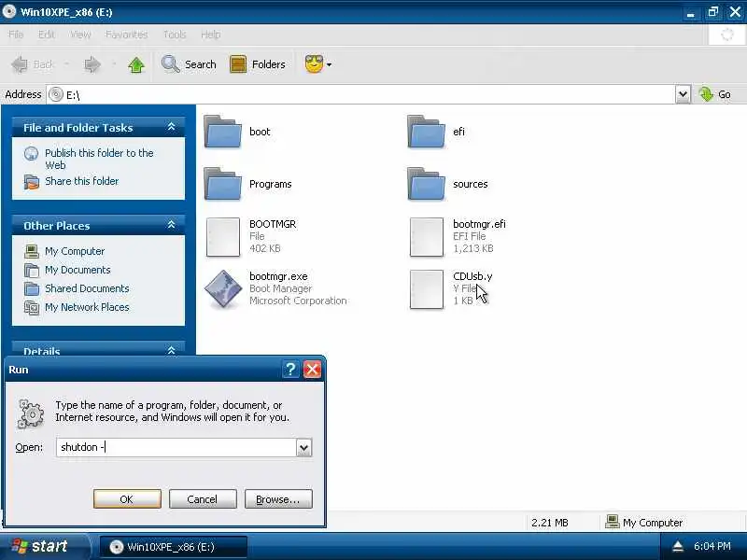
Task: Click the 6:04 PM clock
Action: 712,546
